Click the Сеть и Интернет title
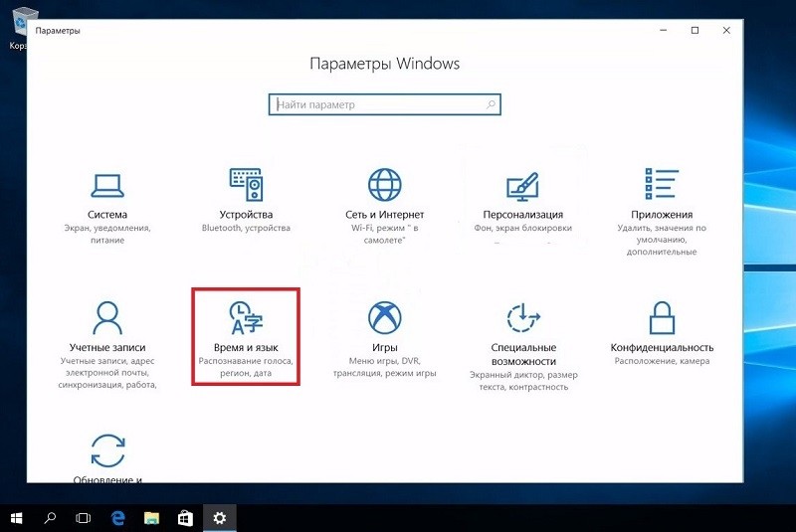Viewport: 796px width, 532px height. [384, 215]
